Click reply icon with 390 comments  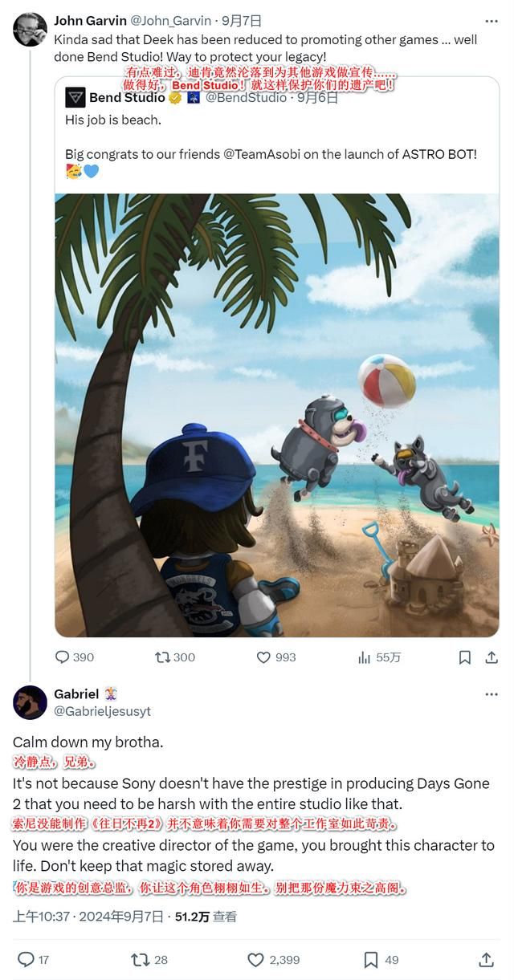pyautogui.click(x=62, y=657)
